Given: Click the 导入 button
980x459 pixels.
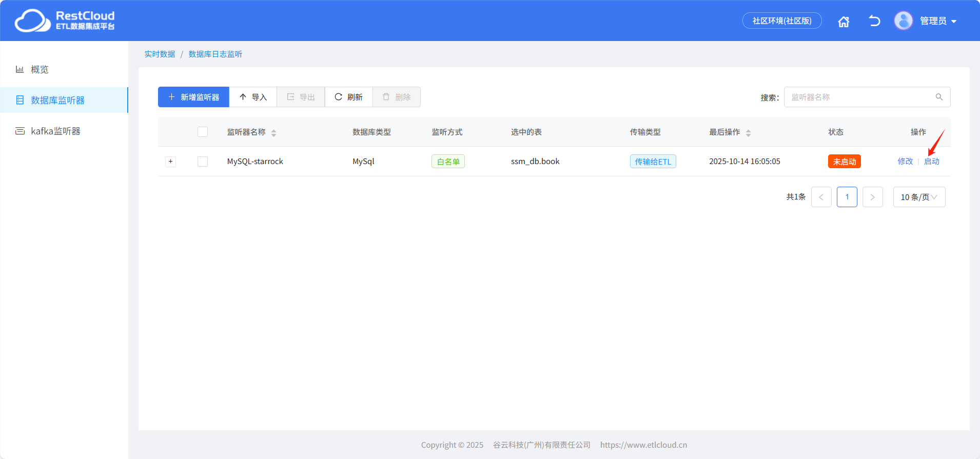Looking at the screenshot, I should click(253, 97).
